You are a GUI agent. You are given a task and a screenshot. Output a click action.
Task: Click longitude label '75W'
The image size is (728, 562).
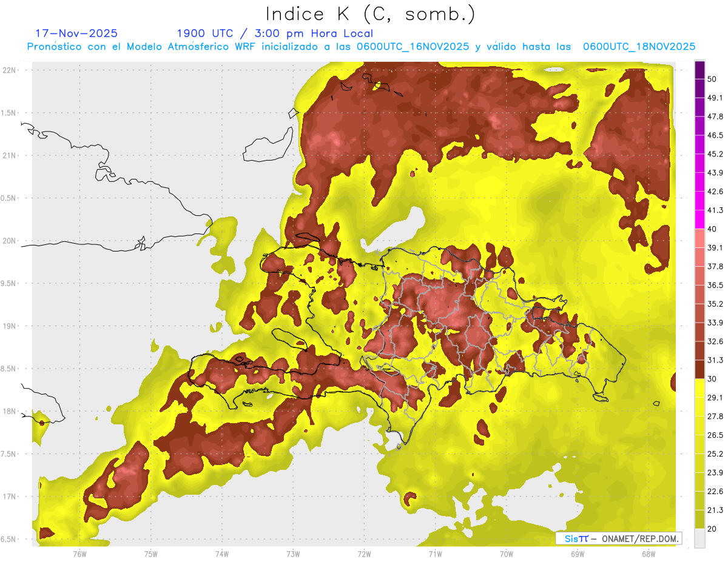coord(151,554)
